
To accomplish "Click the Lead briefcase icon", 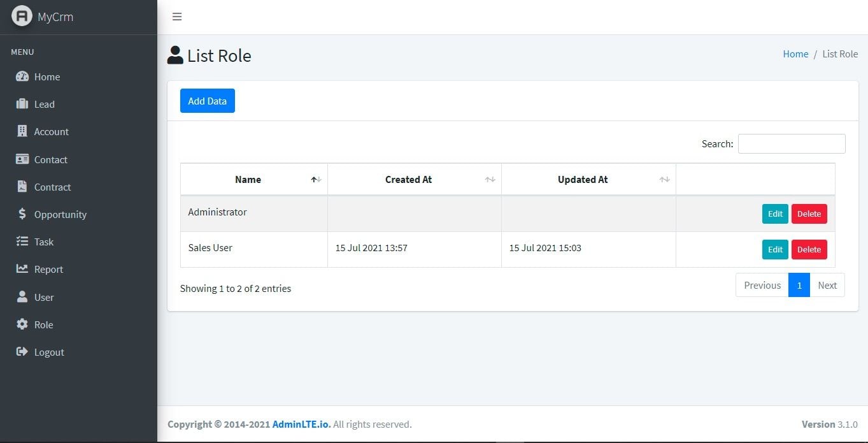I will click(x=22, y=104).
